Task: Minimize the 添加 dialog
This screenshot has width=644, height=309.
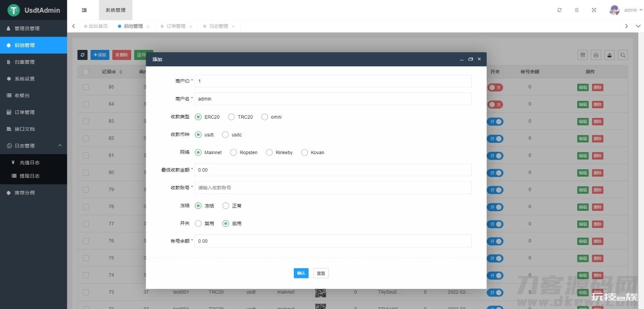Action: tap(462, 60)
